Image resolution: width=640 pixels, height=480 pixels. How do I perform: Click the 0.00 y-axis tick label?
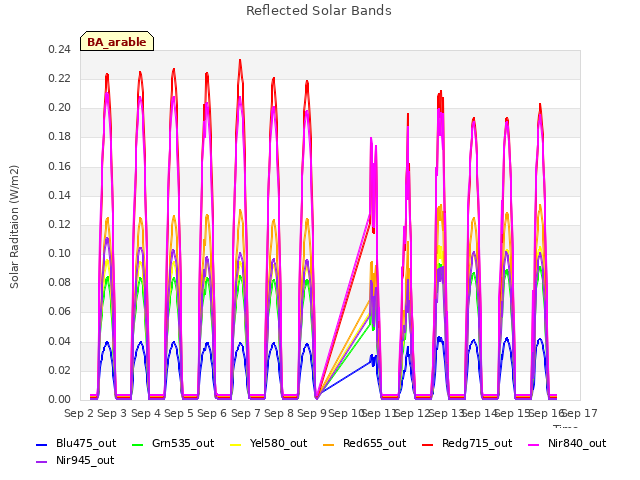[x=59, y=399]
